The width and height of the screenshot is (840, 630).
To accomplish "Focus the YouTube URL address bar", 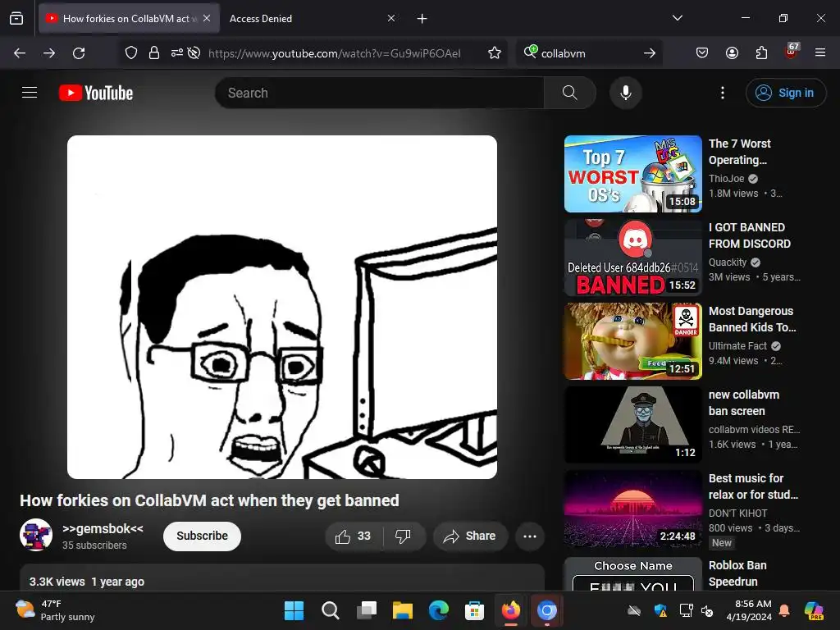I will 335,53.
